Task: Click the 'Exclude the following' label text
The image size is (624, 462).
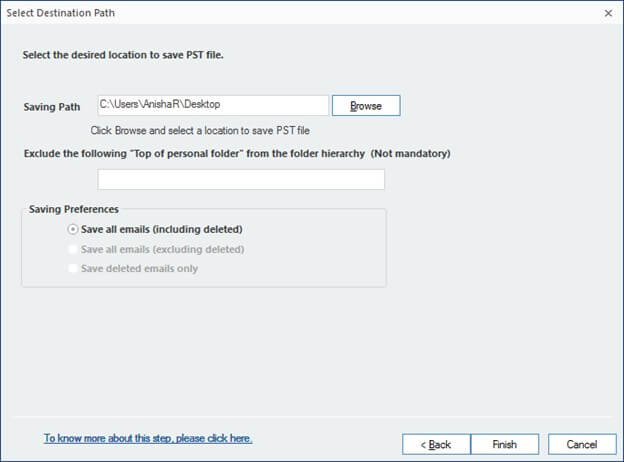Action: coord(75,154)
